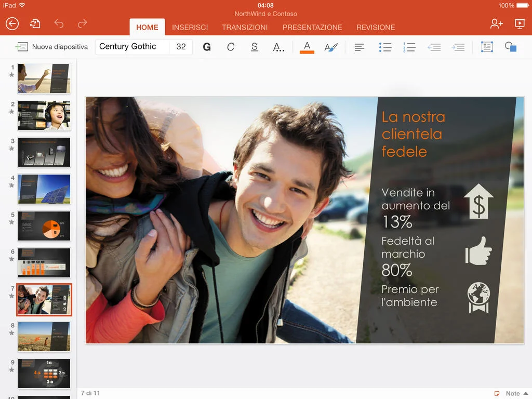This screenshot has width=532, height=399.
Task: Toggle bold with the Grassetto icon
Action: coord(207,47)
